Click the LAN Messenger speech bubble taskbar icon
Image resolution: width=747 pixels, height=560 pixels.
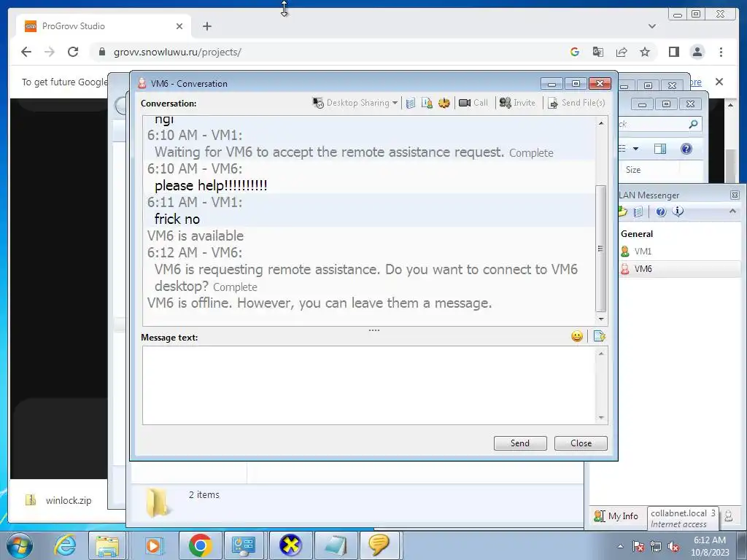[x=379, y=545]
